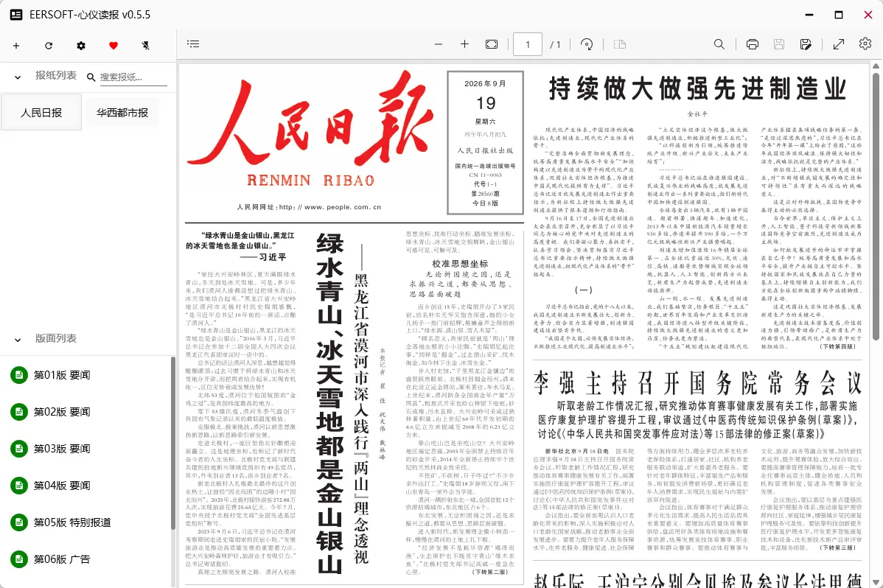
Task: Click the text selection mode icon
Action: point(619,44)
